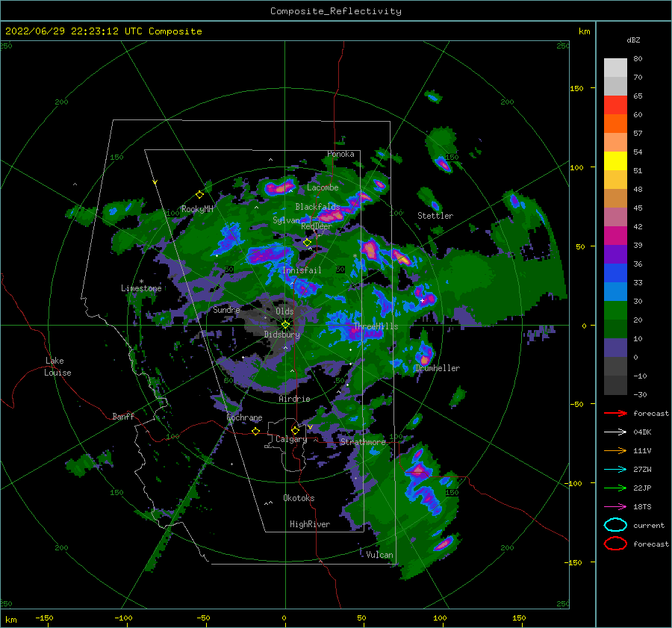Click the yellow diamond marker below RedDeer
The height and width of the screenshot is (628, 672).
tap(307, 243)
